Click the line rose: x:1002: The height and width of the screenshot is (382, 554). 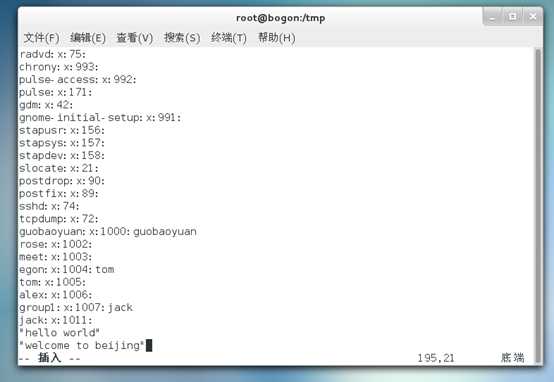point(55,245)
